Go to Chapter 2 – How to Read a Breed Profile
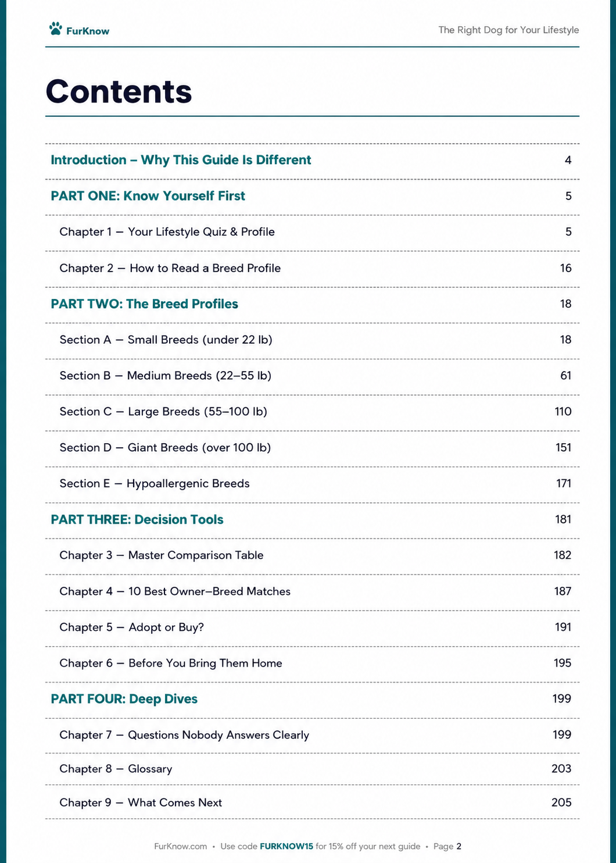The height and width of the screenshot is (863, 616). [x=312, y=269]
